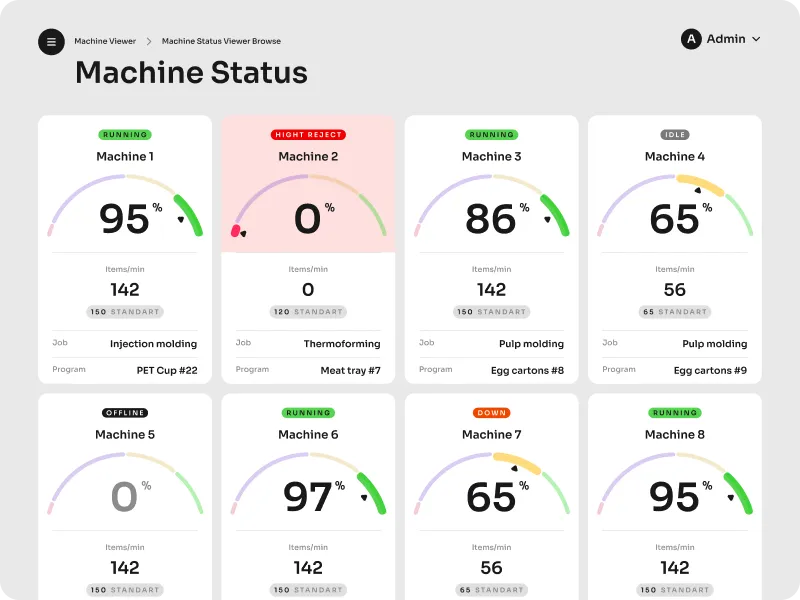Open the hamburger menu button
Image resolution: width=800 pixels, height=600 pixels.
point(51,42)
